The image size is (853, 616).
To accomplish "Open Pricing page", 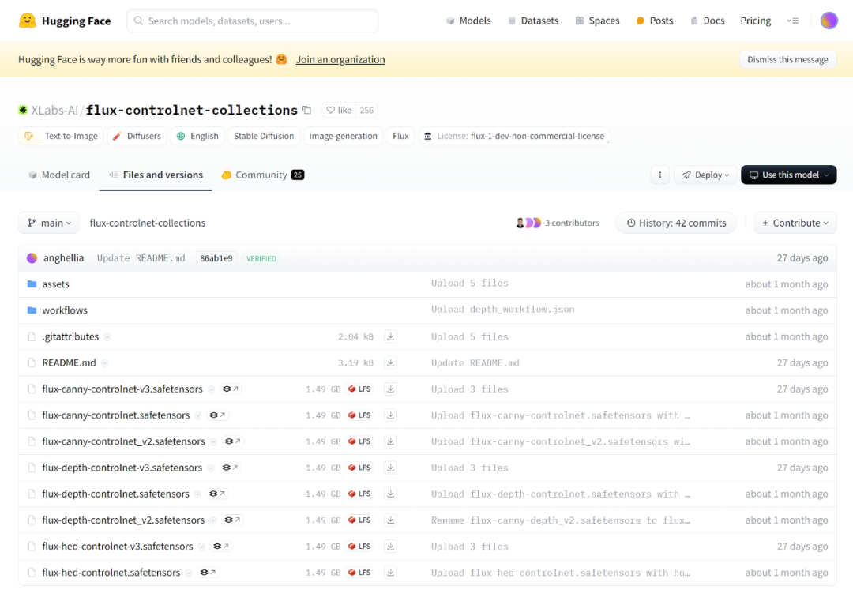I will (x=756, y=21).
